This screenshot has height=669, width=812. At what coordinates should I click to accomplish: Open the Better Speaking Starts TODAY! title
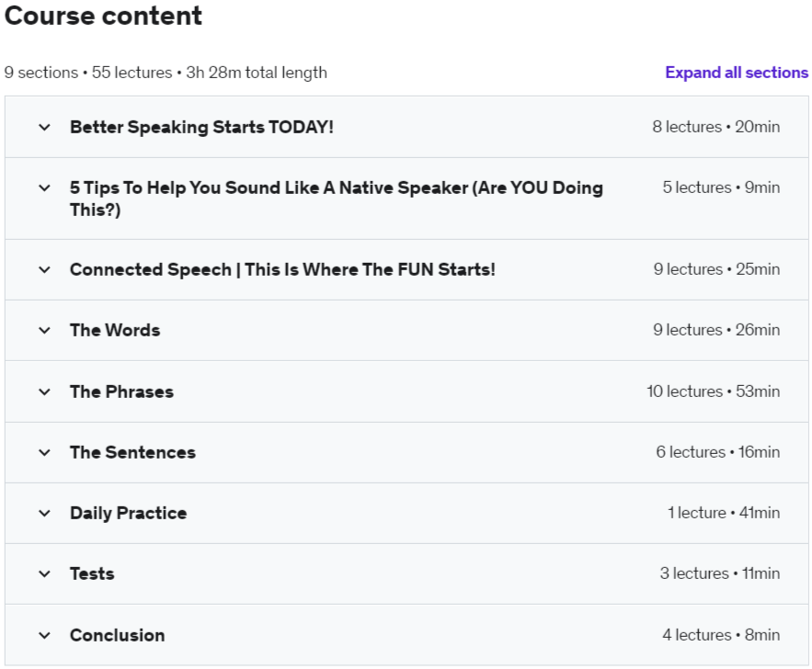[x=201, y=128]
